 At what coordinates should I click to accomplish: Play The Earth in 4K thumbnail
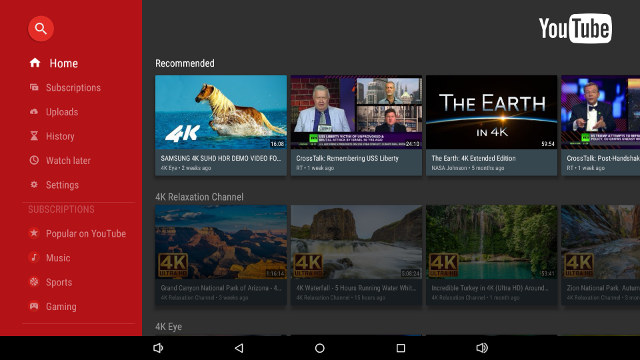491,112
